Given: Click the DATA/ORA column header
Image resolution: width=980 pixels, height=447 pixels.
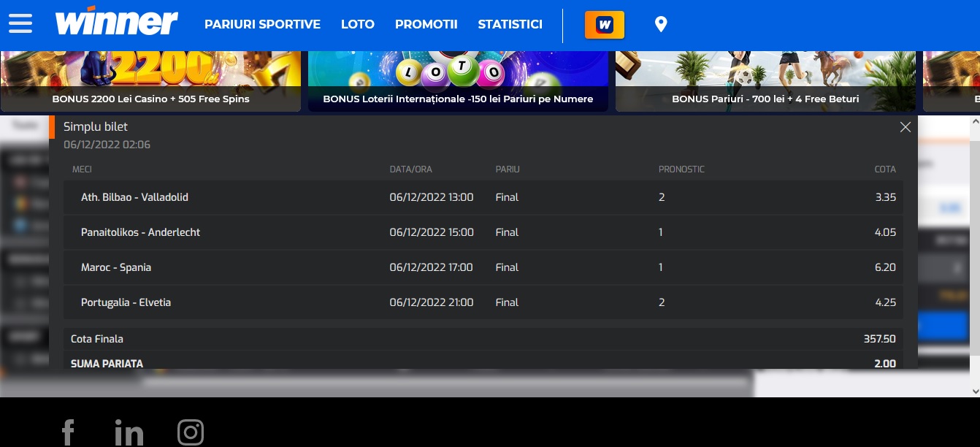Looking at the screenshot, I should tap(411, 169).
